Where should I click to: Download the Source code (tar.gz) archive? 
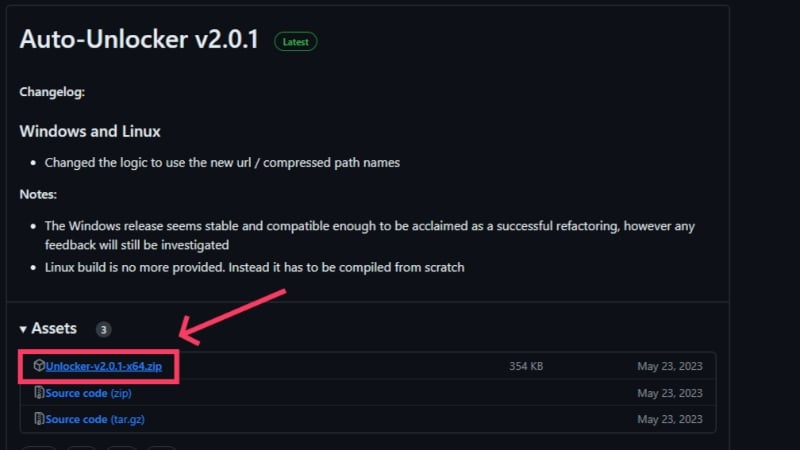tap(95, 419)
